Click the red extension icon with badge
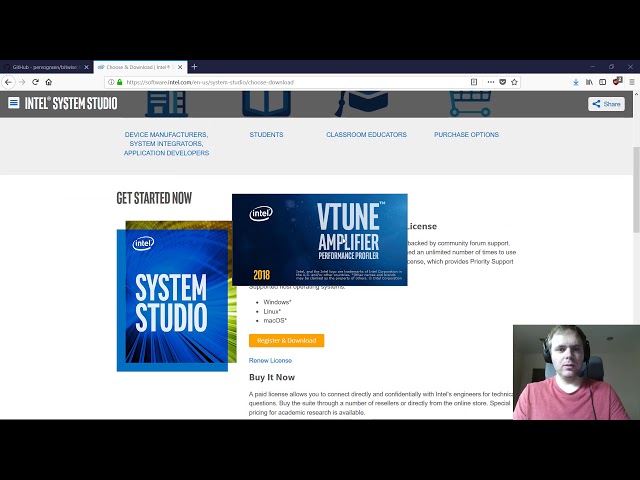The image size is (640, 480). tap(617, 81)
